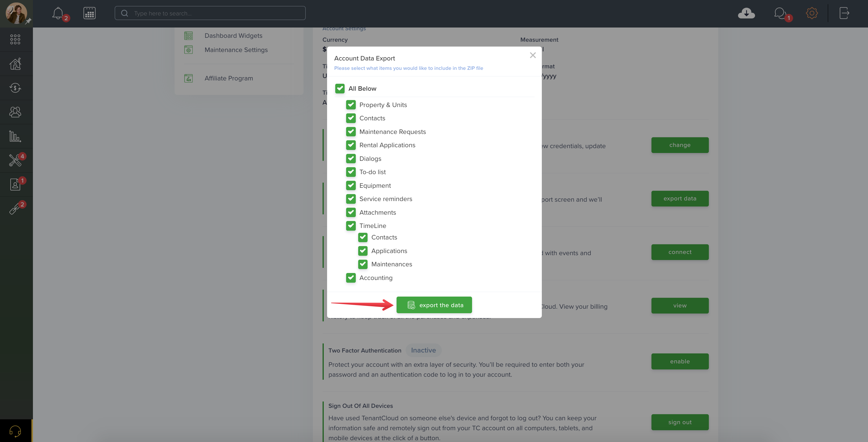The height and width of the screenshot is (442, 868).
Task: Open the chat messages icon
Action: coord(780,14)
